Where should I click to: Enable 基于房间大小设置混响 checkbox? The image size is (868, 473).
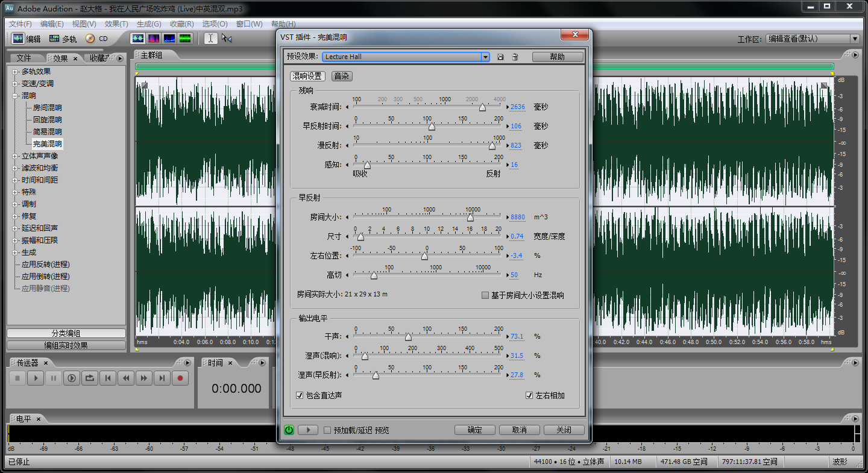coord(485,295)
